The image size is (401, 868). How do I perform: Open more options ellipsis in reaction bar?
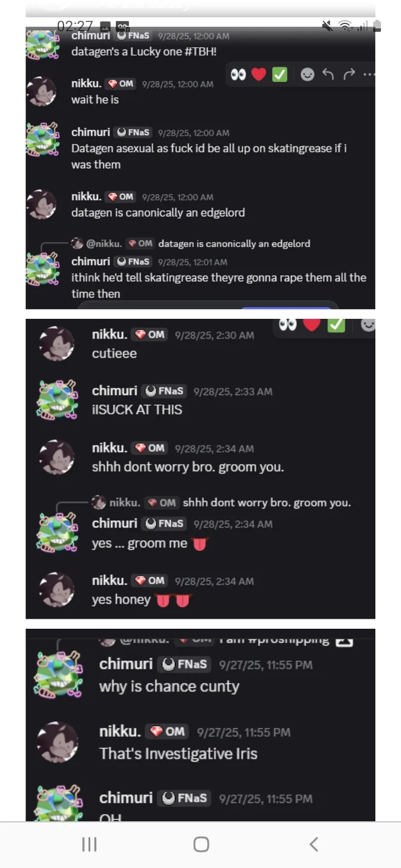point(368,74)
